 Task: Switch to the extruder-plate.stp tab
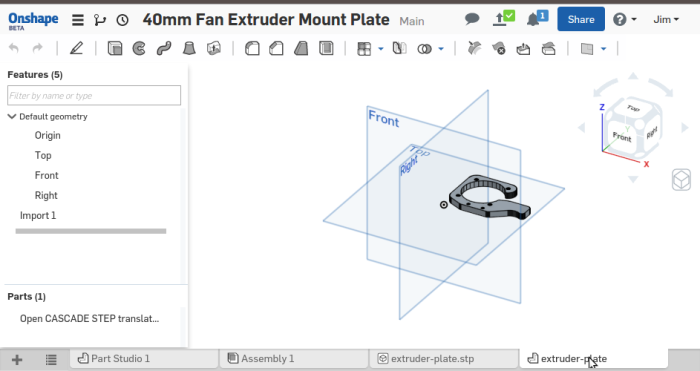[x=444, y=359]
